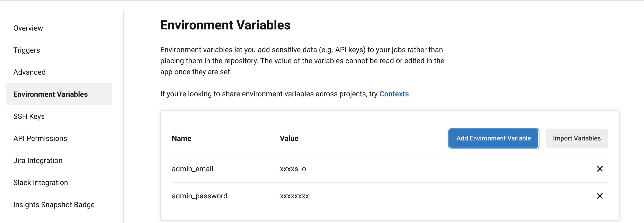Open the Triggers settings page
This screenshot has height=223, width=644.
coord(26,50)
